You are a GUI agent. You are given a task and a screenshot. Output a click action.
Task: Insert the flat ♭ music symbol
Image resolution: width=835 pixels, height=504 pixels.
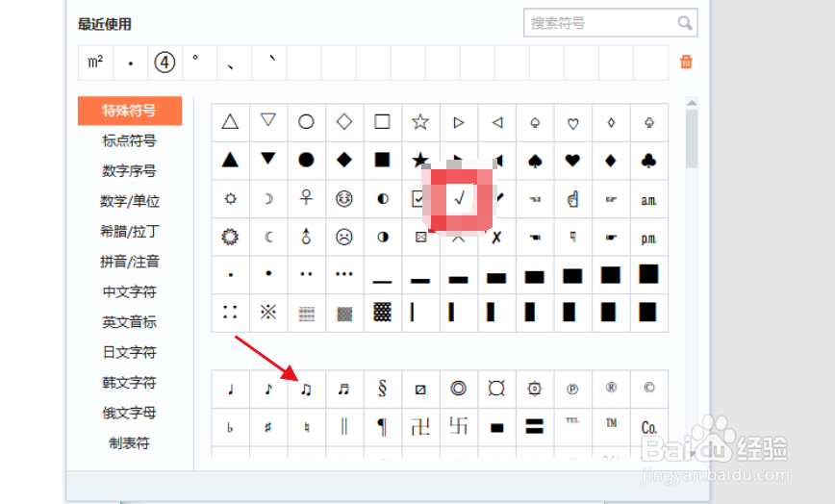[230, 427]
